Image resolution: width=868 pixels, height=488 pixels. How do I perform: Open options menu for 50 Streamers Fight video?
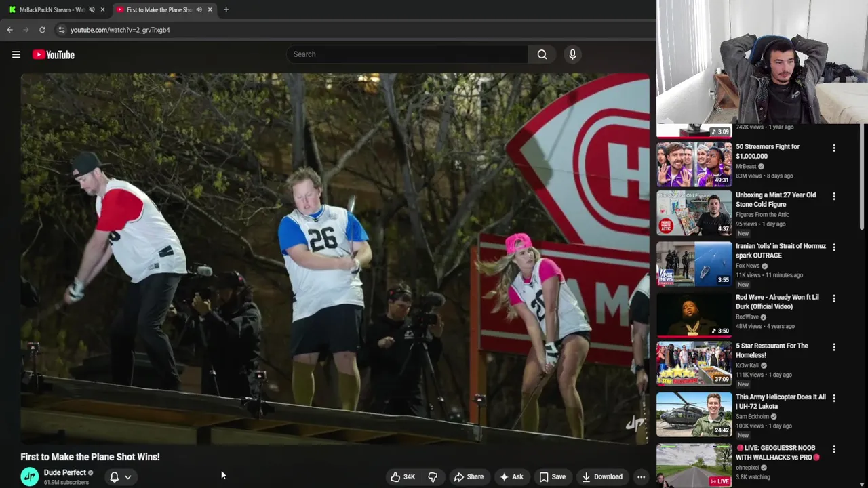point(834,148)
